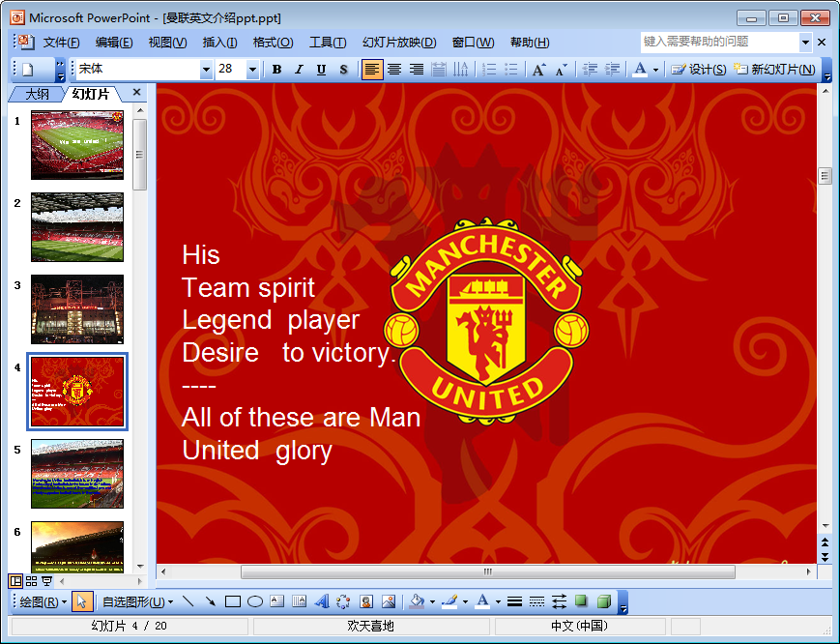
Task: Toggle text shadow S button
Action: [343, 69]
